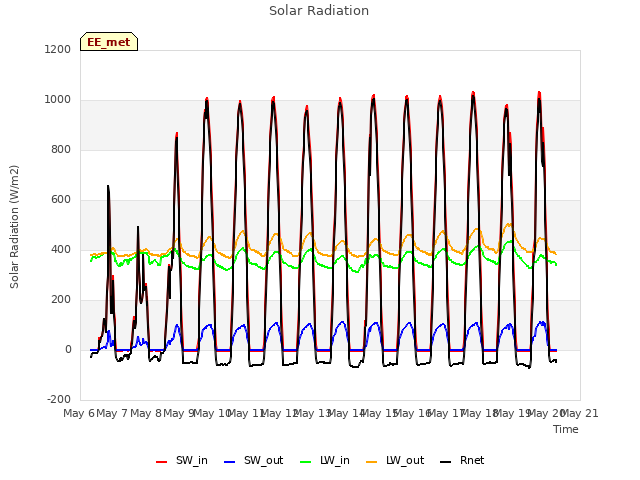Click the 200 y-axis tick label
Image resolution: width=640 pixels, height=480 pixels.
coord(61,300)
